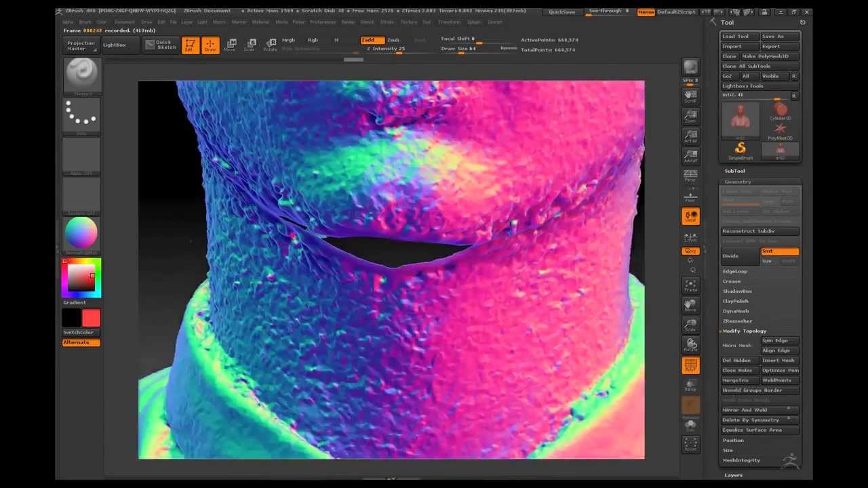Image resolution: width=868 pixels, height=488 pixels.
Task: Expand the EdgeLoop section
Action: click(x=735, y=271)
